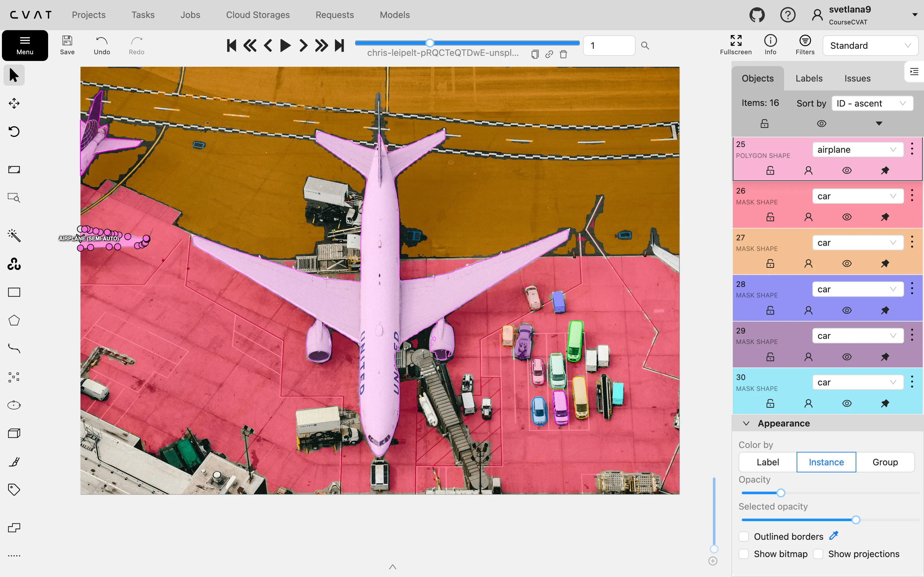Select the AI magic wand tool
This screenshot has width=924, height=577.
[14, 236]
